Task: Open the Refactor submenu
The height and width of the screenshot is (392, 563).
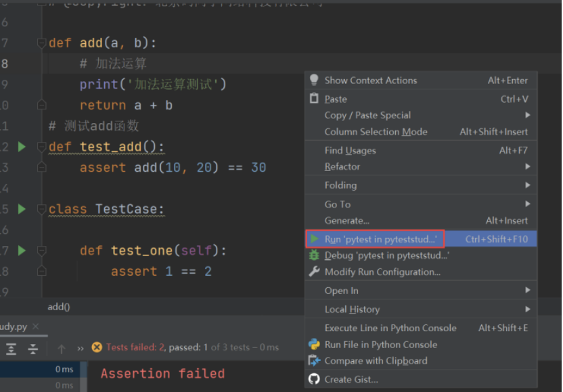Action: coord(421,167)
